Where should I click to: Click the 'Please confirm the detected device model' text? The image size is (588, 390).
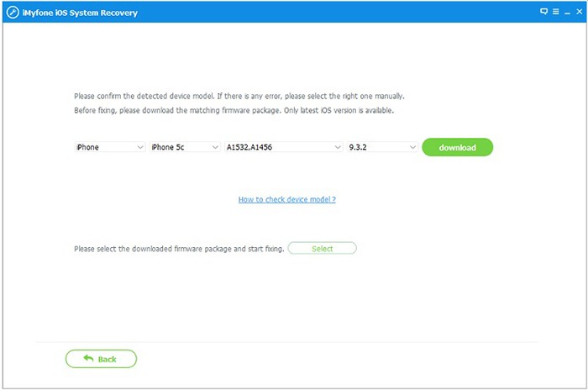pyautogui.click(x=239, y=96)
